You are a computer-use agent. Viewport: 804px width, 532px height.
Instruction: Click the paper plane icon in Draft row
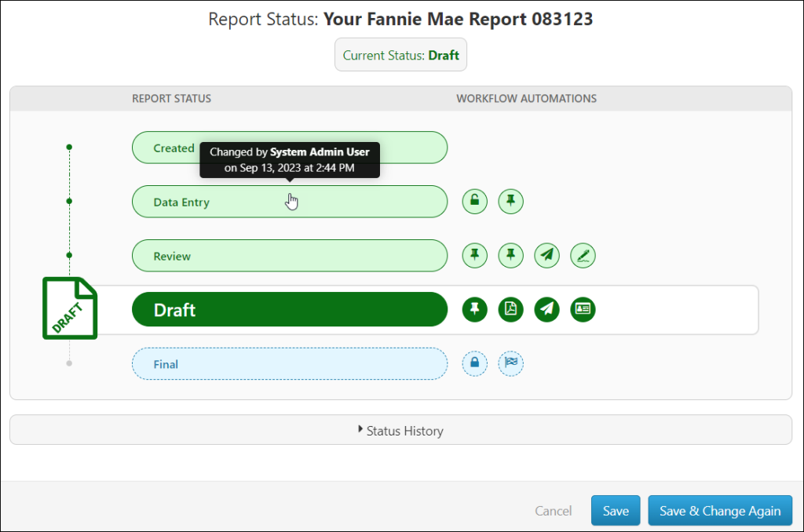546,309
